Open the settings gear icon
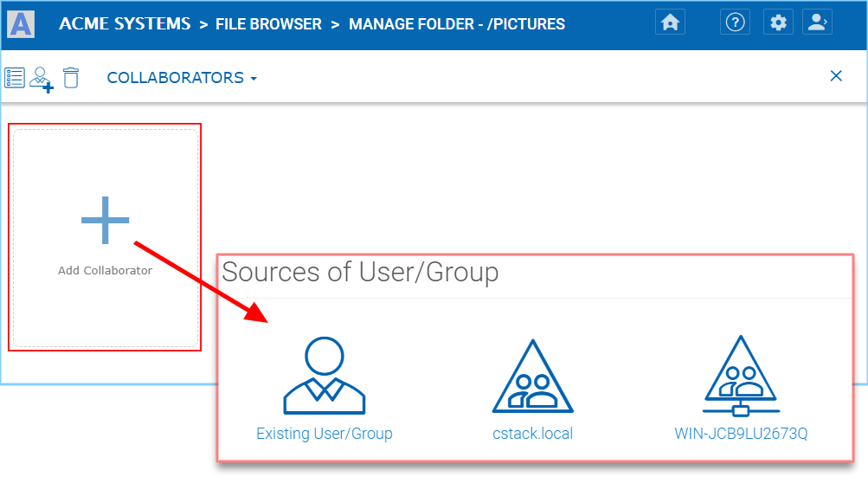The height and width of the screenshot is (483, 868). (x=778, y=23)
